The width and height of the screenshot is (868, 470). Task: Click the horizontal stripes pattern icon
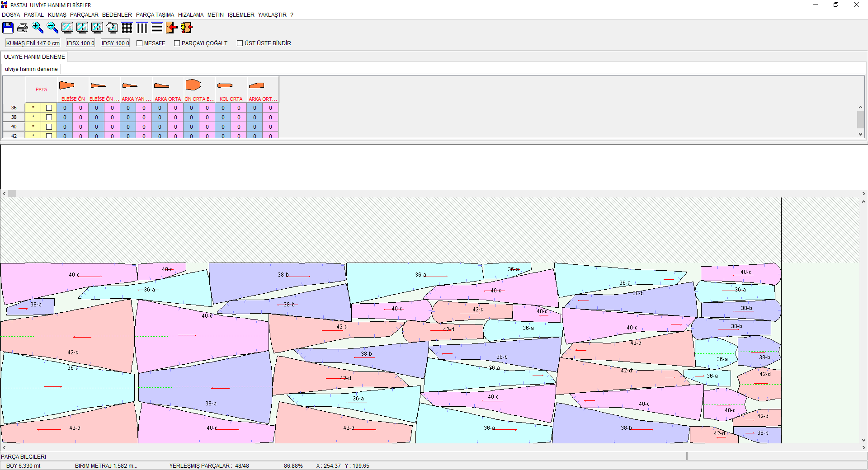(157, 28)
